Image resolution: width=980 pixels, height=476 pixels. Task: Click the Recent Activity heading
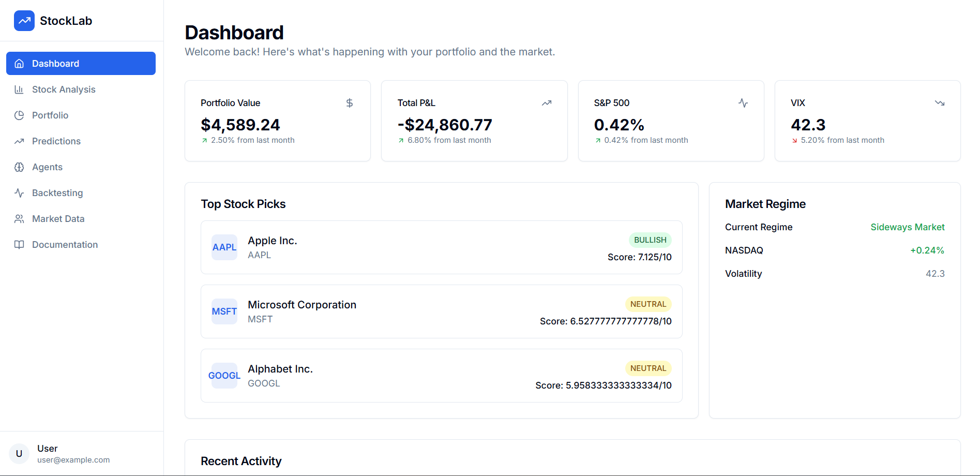pos(241,461)
